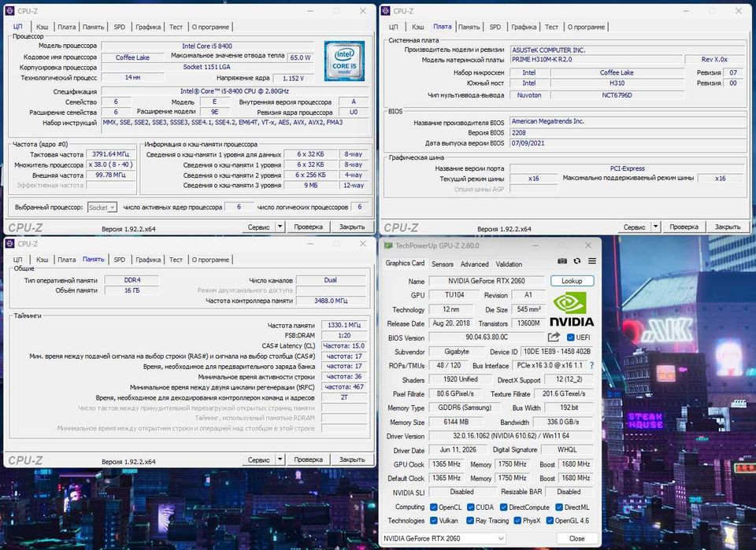Close the CPU-Z mainboard window with its X

tap(739, 10)
